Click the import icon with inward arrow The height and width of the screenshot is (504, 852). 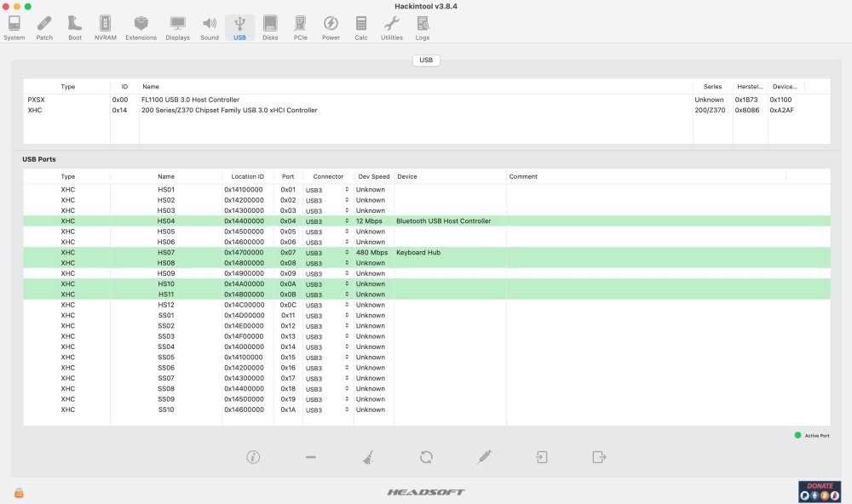541,457
